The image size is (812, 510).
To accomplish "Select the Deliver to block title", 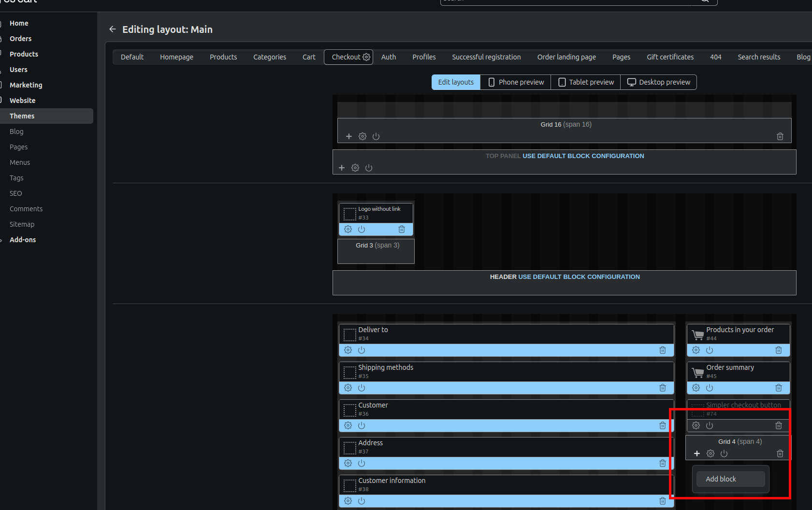I will 373,330.
